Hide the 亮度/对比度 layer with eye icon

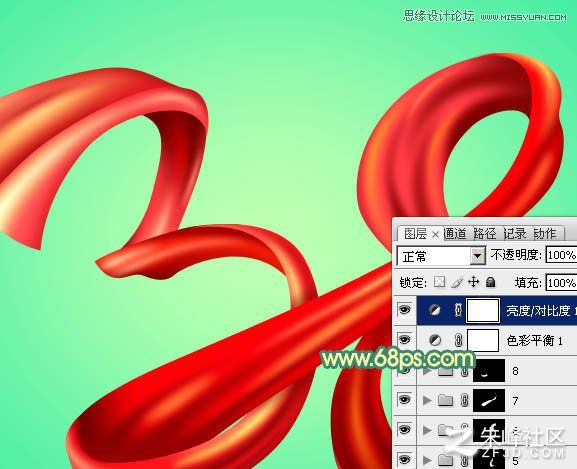pyautogui.click(x=404, y=310)
